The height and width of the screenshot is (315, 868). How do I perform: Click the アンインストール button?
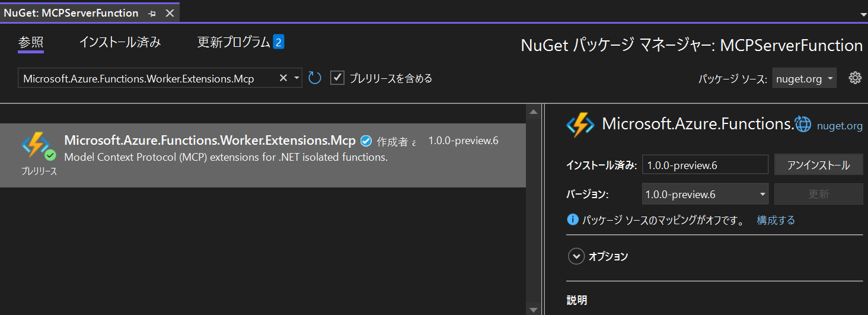(x=818, y=165)
